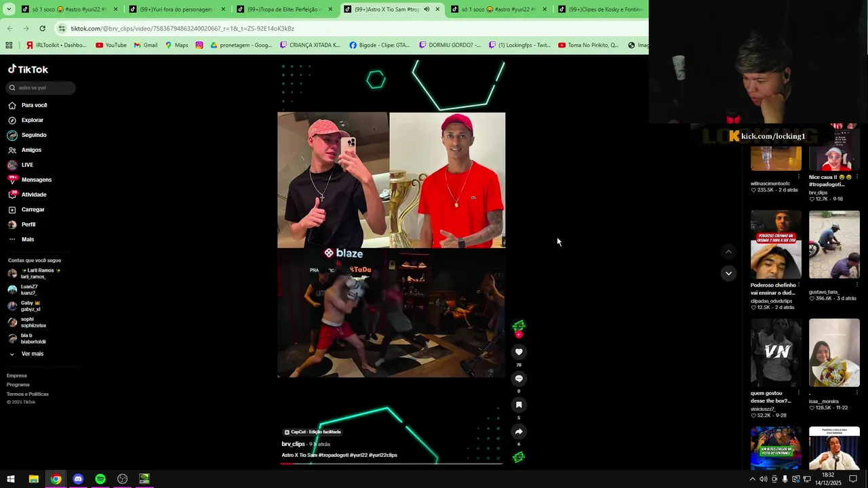This screenshot has height=488, width=868.
Task: Open gustavo_faria_ motorcycle video thumbnail
Action: pyautogui.click(x=834, y=245)
